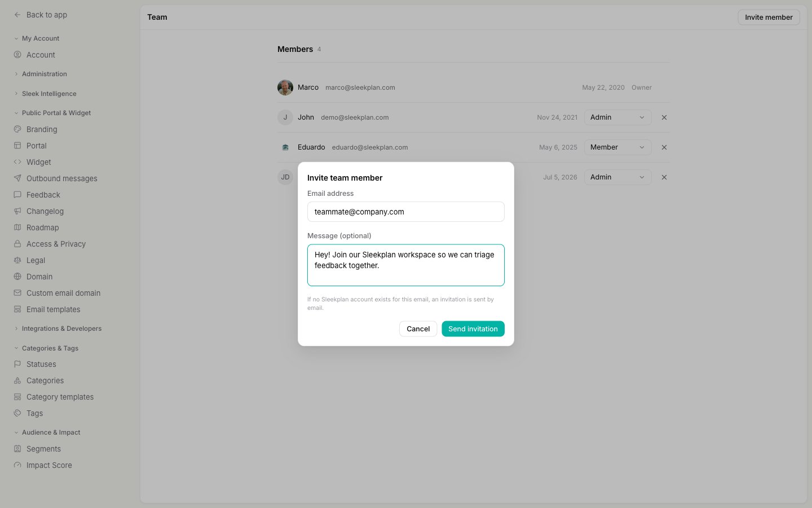Click the Access & Privacy lock icon

tap(17, 244)
